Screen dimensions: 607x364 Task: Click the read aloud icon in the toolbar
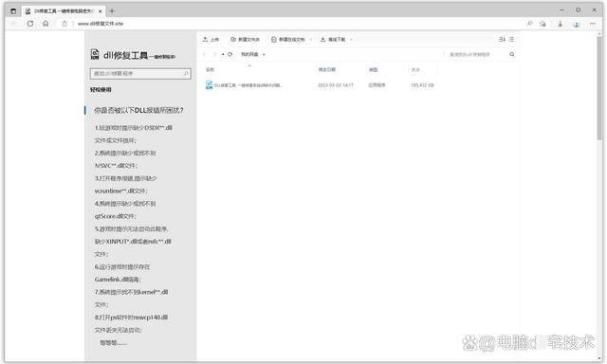click(529, 24)
